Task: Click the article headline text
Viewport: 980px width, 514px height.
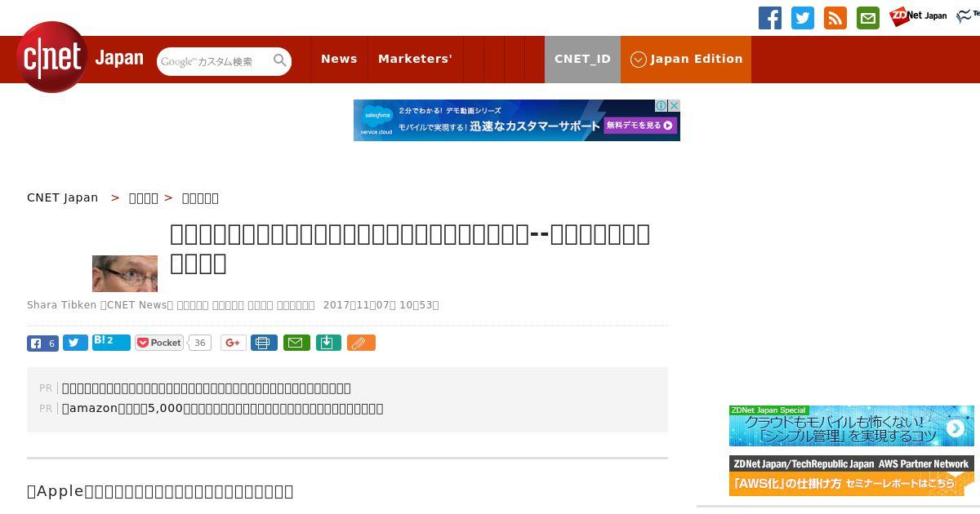Action: coord(410,248)
